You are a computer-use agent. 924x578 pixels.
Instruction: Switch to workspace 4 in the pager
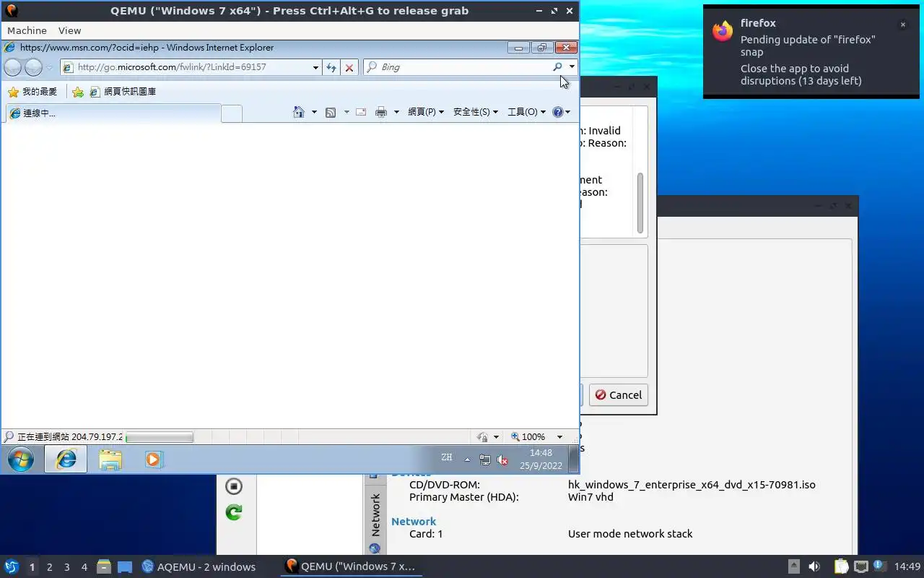click(84, 567)
